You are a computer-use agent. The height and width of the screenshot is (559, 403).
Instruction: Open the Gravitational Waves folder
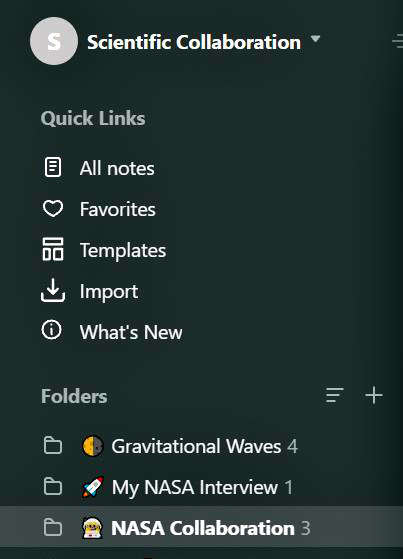[202, 446]
